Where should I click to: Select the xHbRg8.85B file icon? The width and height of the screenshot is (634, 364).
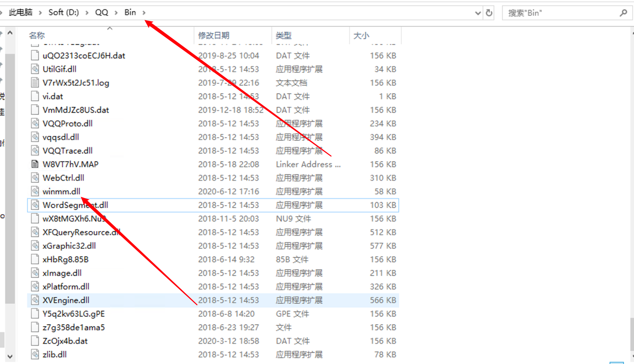pyautogui.click(x=35, y=260)
